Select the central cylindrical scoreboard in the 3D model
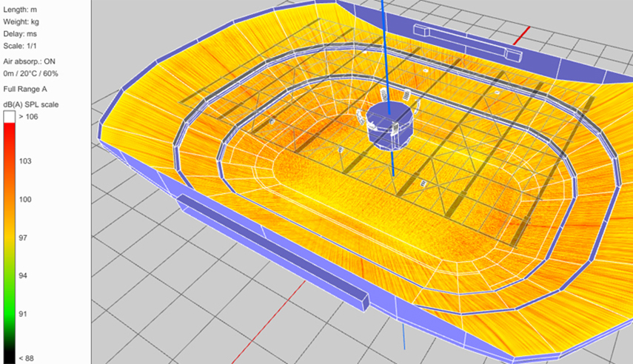633x364 pixels. [389, 125]
